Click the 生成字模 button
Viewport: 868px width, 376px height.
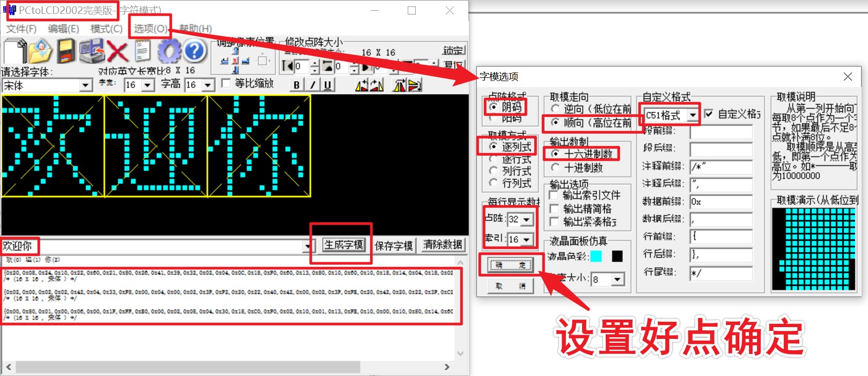(x=343, y=245)
